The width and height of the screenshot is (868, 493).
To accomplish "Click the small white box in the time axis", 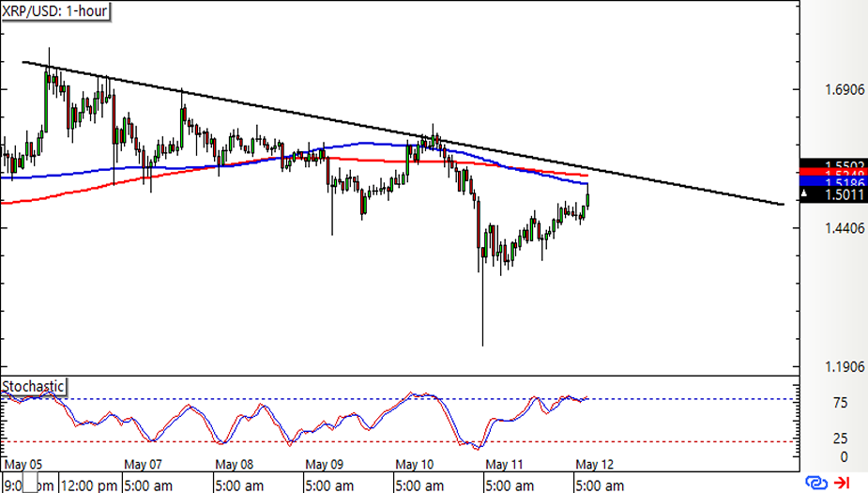I will [x=30, y=482].
